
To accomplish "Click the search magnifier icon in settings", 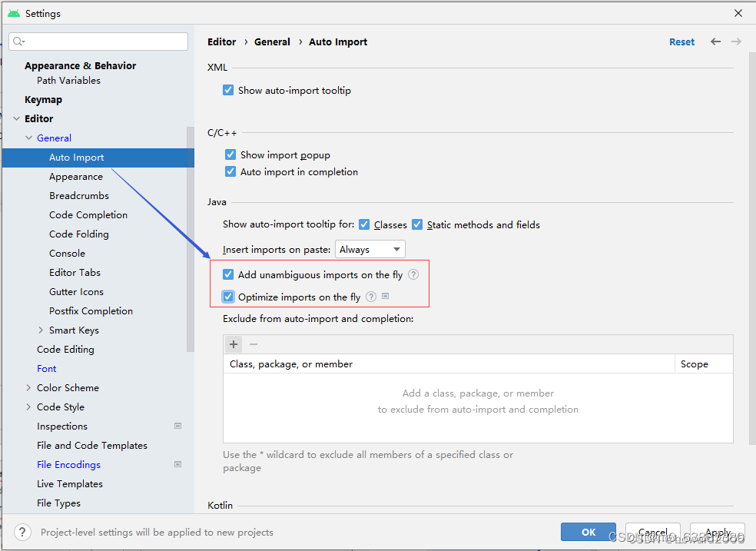I will click(x=18, y=41).
